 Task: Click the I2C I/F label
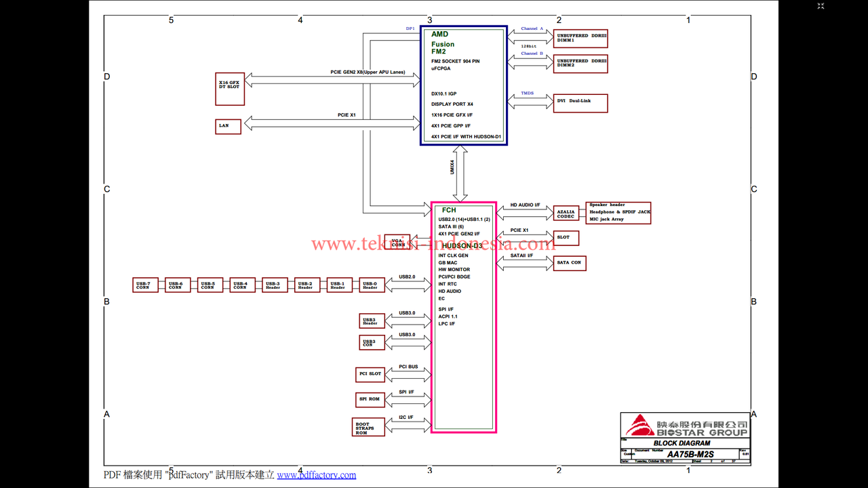[x=406, y=418]
